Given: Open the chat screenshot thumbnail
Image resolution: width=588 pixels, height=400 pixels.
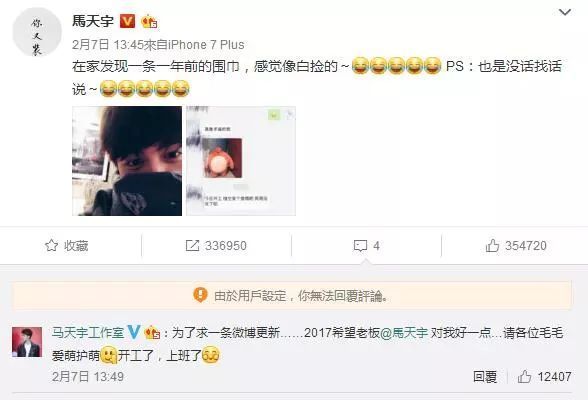Looking at the screenshot, I should (x=241, y=161).
